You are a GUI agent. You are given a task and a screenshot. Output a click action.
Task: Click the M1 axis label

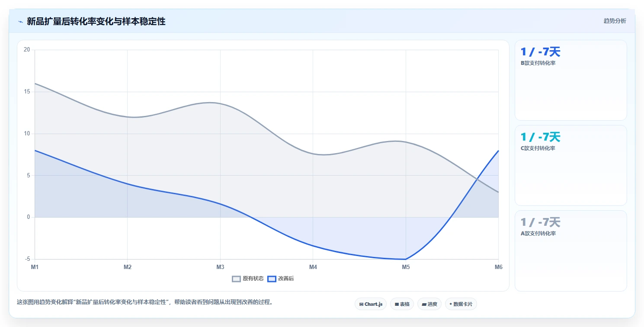35,267
